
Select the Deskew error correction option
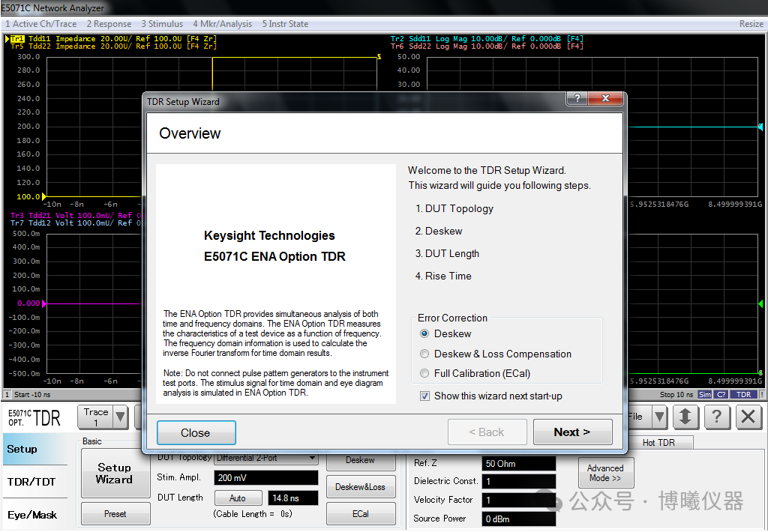(x=424, y=333)
